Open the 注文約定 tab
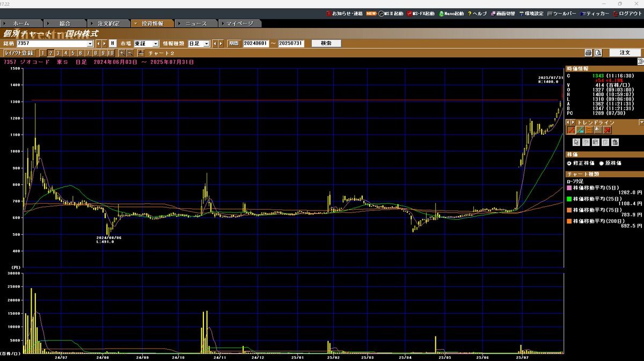644x361 pixels. click(x=108, y=24)
